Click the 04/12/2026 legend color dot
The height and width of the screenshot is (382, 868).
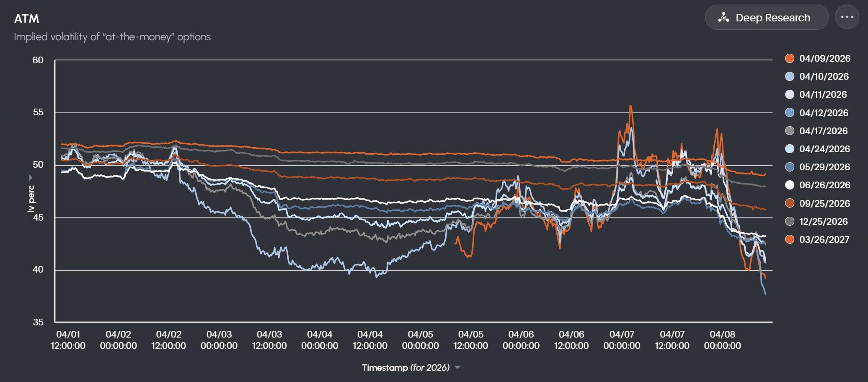tap(790, 113)
